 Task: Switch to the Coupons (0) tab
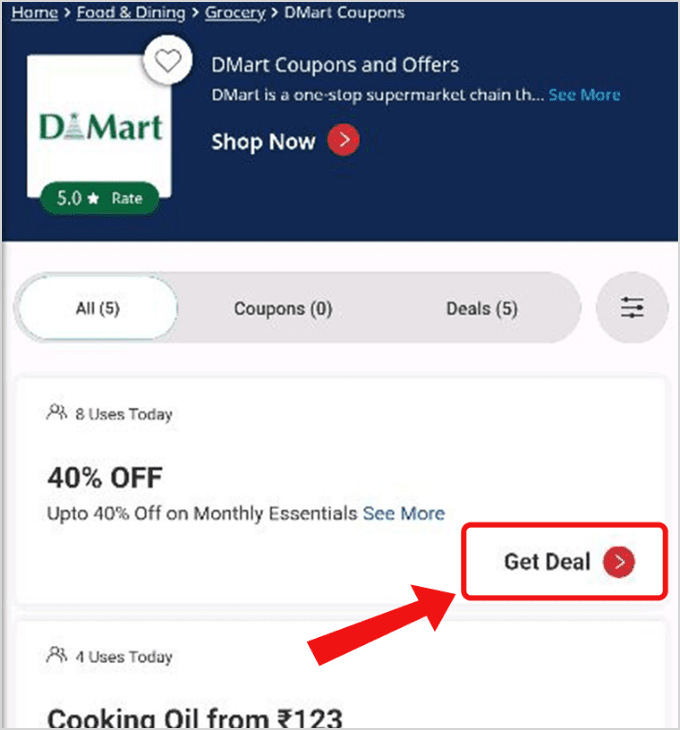click(283, 309)
